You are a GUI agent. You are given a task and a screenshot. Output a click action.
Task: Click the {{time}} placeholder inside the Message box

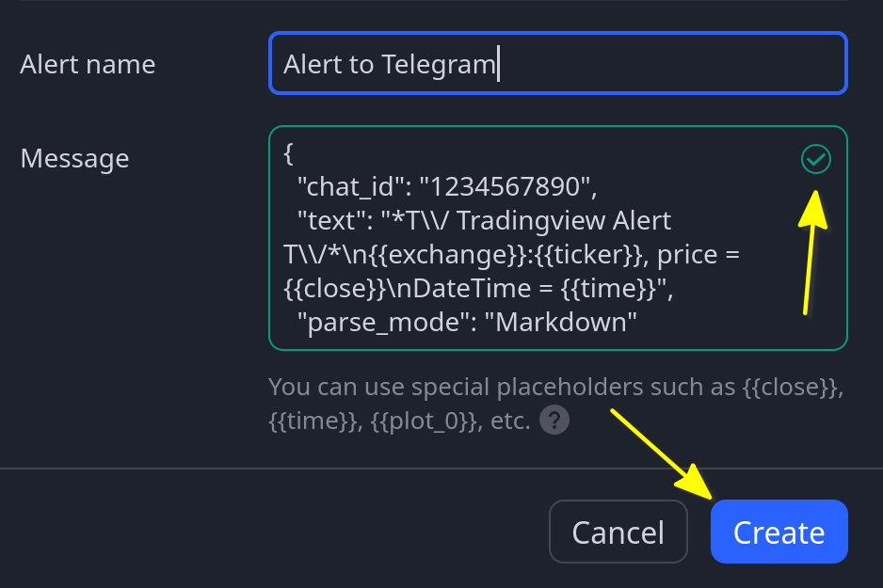tap(608, 289)
